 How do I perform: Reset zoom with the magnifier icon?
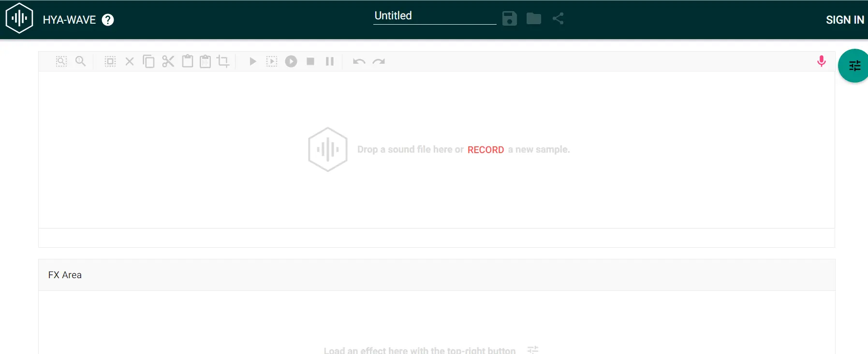pyautogui.click(x=81, y=61)
